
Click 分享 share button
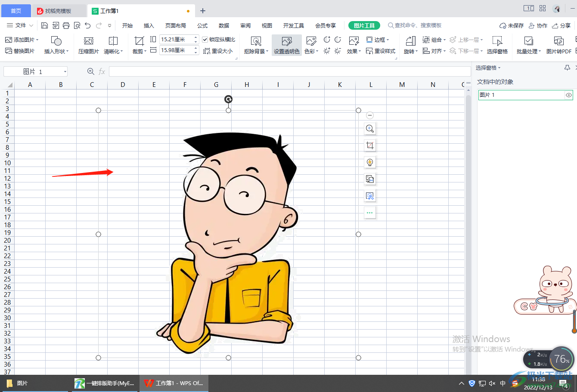tap(561, 25)
